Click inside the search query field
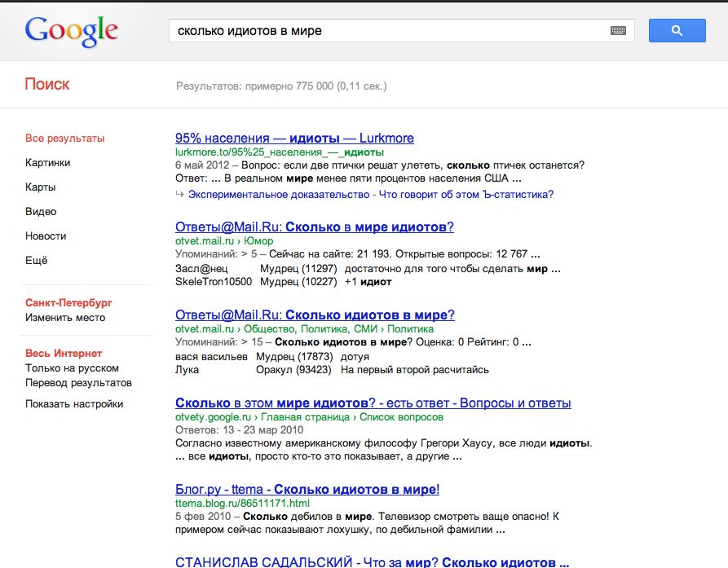The height and width of the screenshot is (568, 728). pyautogui.click(x=383, y=31)
